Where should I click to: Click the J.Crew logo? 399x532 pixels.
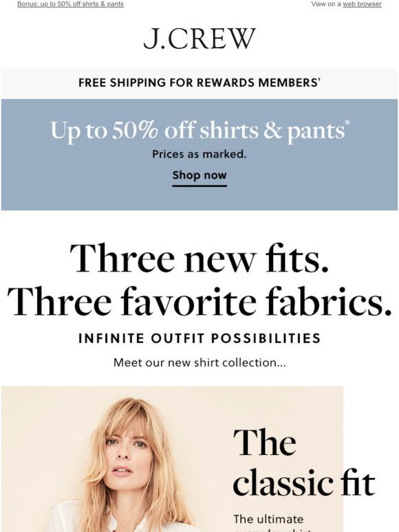(x=199, y=38)
